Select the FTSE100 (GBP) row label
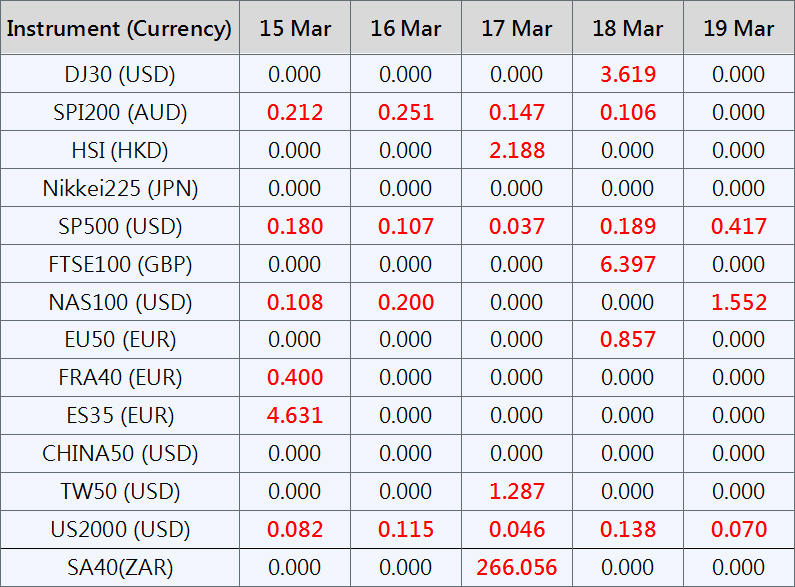 point(119,265)
